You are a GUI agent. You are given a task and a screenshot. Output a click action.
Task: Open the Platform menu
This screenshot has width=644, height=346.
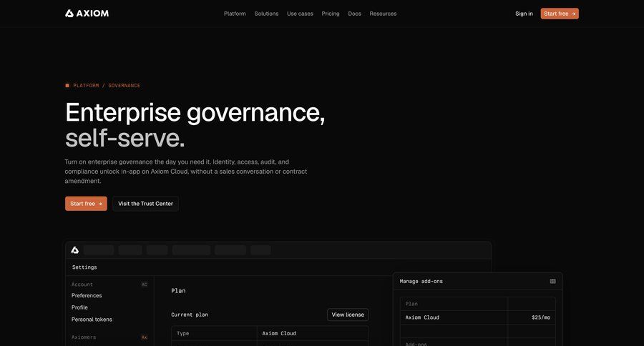[x=235, y=14]
